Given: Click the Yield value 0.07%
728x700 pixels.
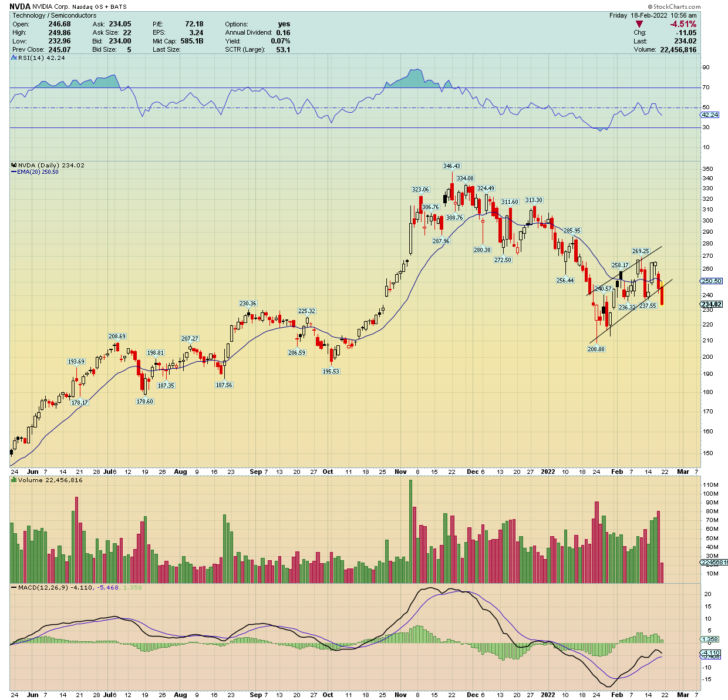Looking at the screenshot, I should coord(281,41).
